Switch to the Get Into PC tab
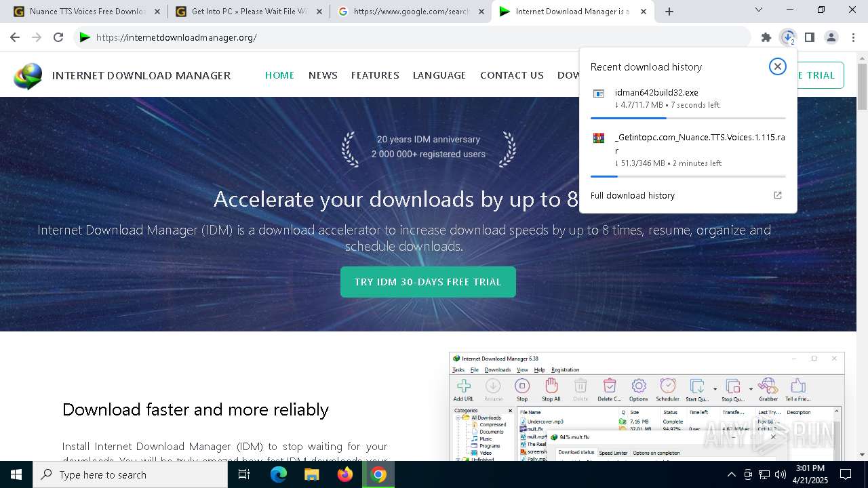This screenshot has height=488, width=868. pyautogui.click(x=249, y=12)
